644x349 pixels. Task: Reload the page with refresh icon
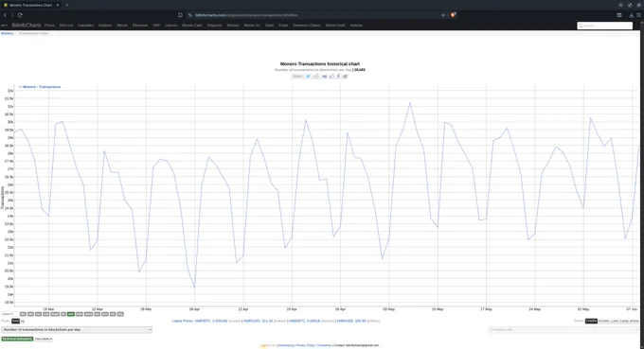click(20, 15)
